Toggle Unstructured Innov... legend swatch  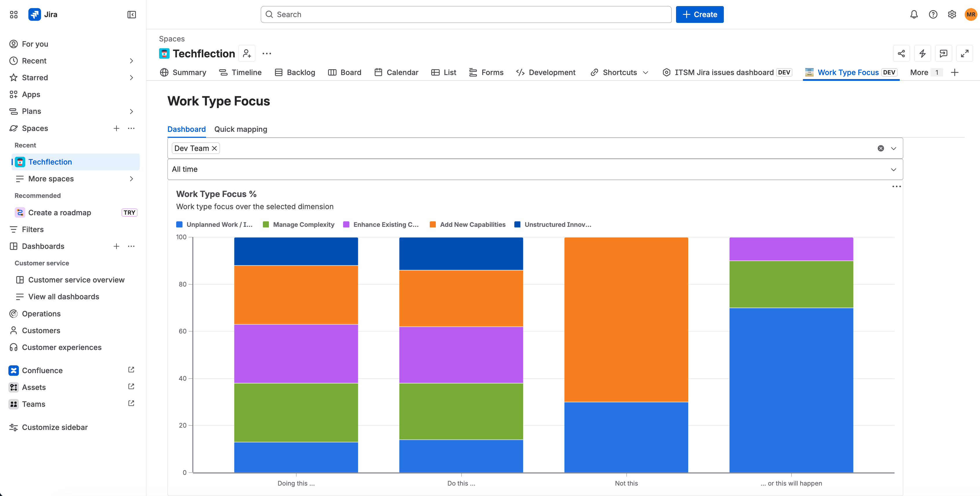[x=518, y=225]
